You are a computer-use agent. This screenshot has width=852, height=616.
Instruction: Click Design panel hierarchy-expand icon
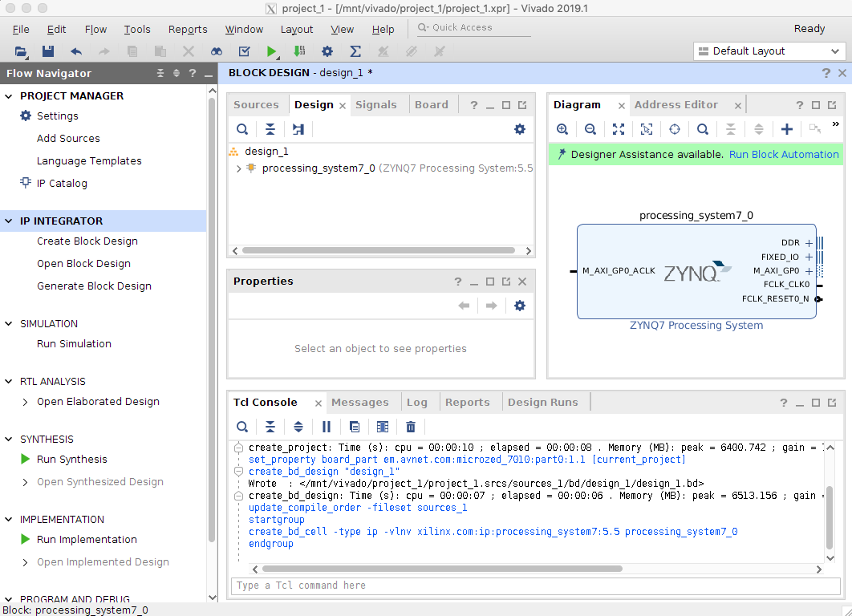[298, 129]
